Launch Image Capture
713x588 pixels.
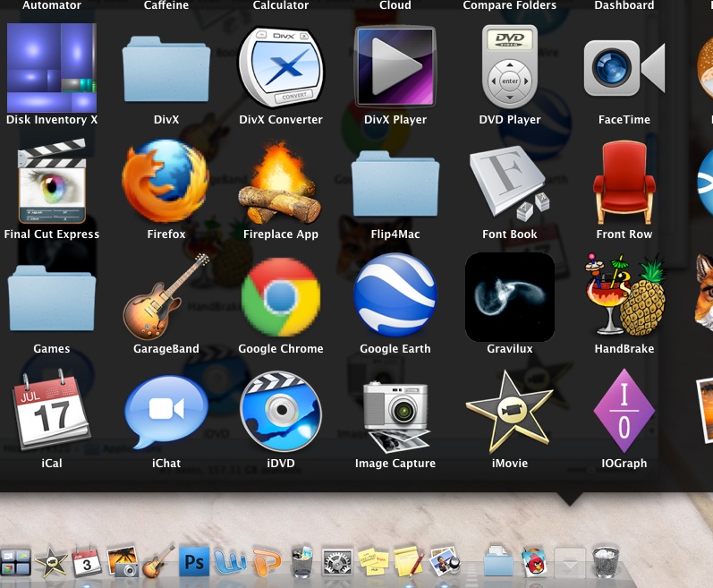395,417
